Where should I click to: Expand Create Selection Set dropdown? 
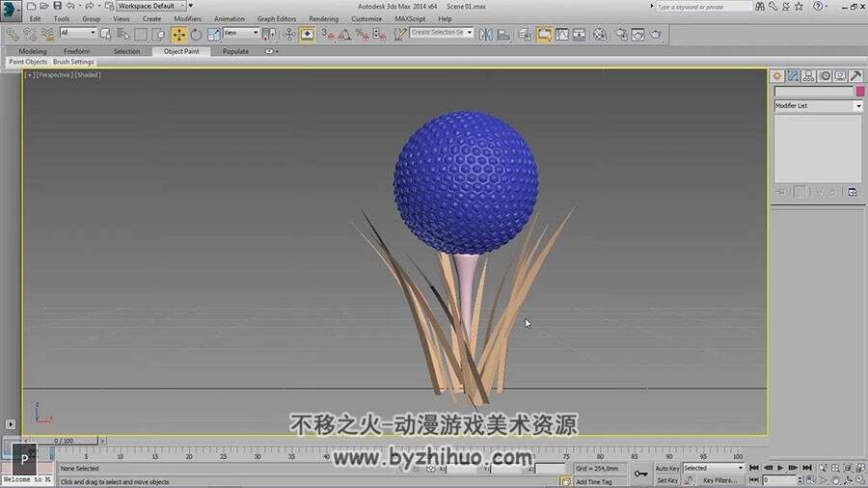click(x=470, y=33)
